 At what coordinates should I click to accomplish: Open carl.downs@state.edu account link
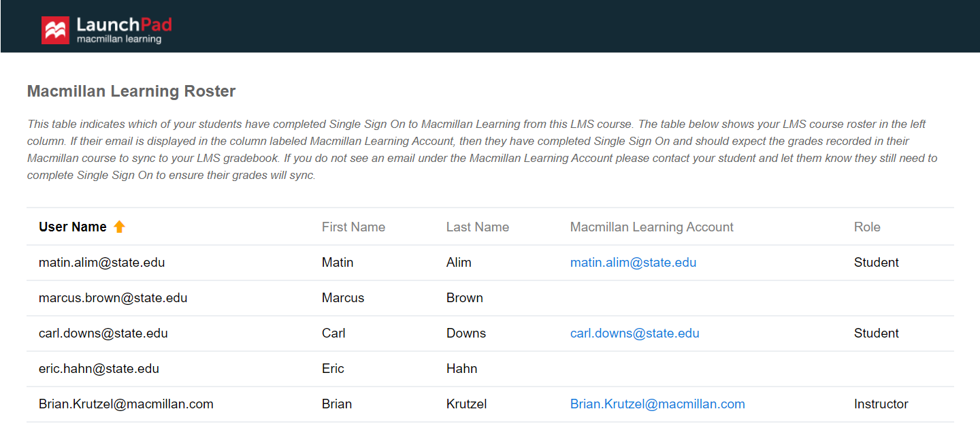634,333
